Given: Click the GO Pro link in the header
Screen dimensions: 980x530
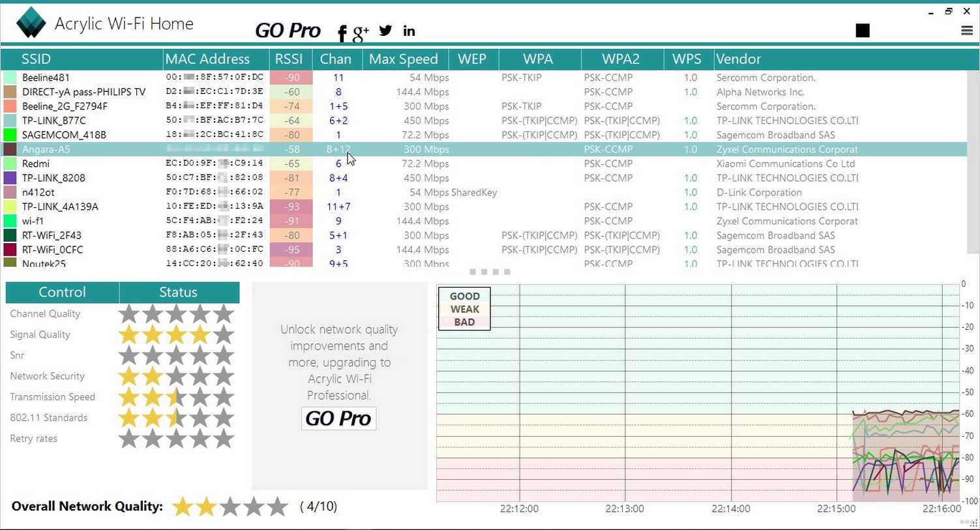Looking at the screenshot, I should (288, 31).
